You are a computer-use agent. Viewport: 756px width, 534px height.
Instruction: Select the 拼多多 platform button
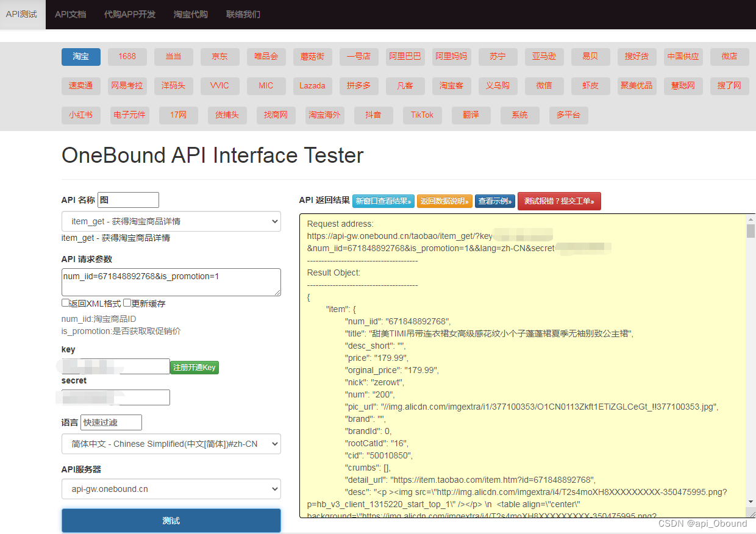pyautogui.click(x=359, y=86)
